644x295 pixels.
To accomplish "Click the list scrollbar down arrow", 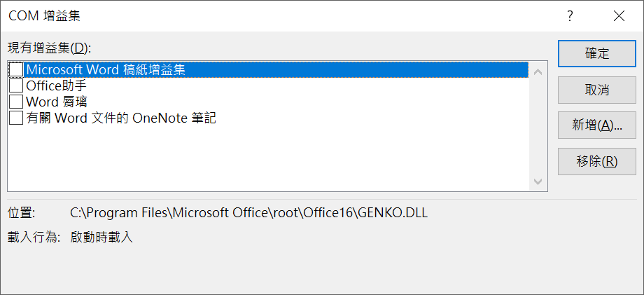I will 537,181.
